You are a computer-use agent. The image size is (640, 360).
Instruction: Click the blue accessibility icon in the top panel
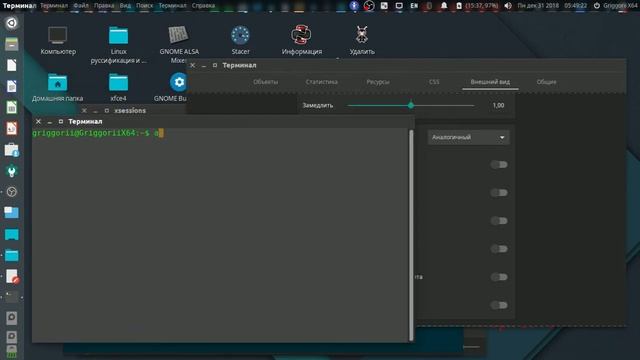(x=354, y=6)
